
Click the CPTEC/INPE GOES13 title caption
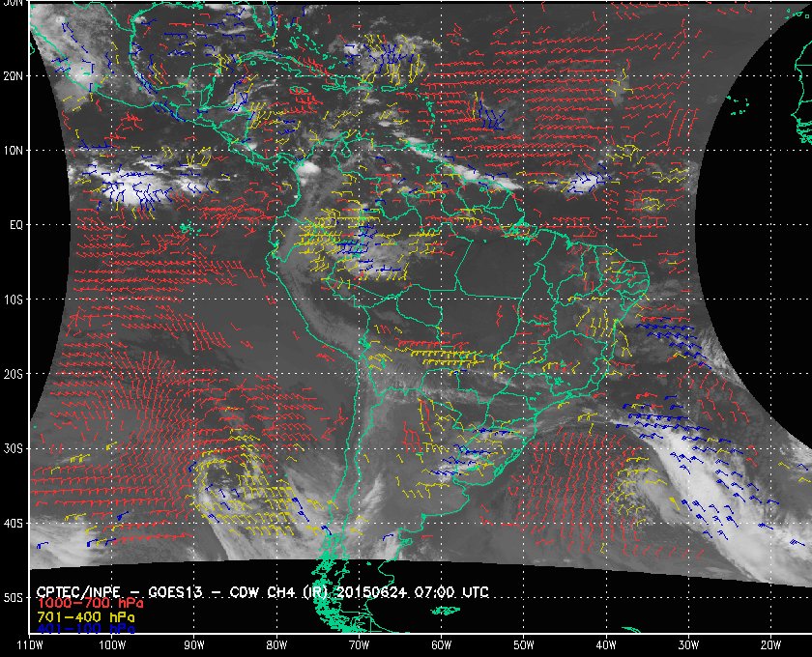[x=263, y=592]
